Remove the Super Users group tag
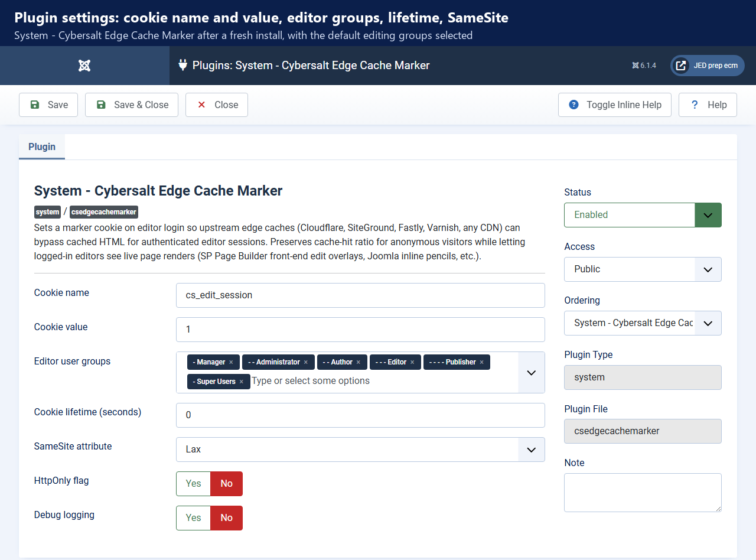 click(242, 382)
